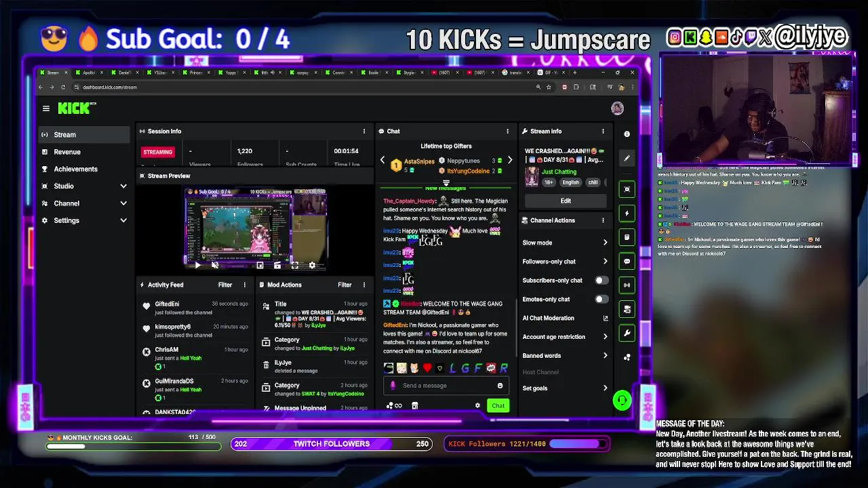
Task: Open the Mod Actions three-dot menu
Action: [x=364, y=285]
